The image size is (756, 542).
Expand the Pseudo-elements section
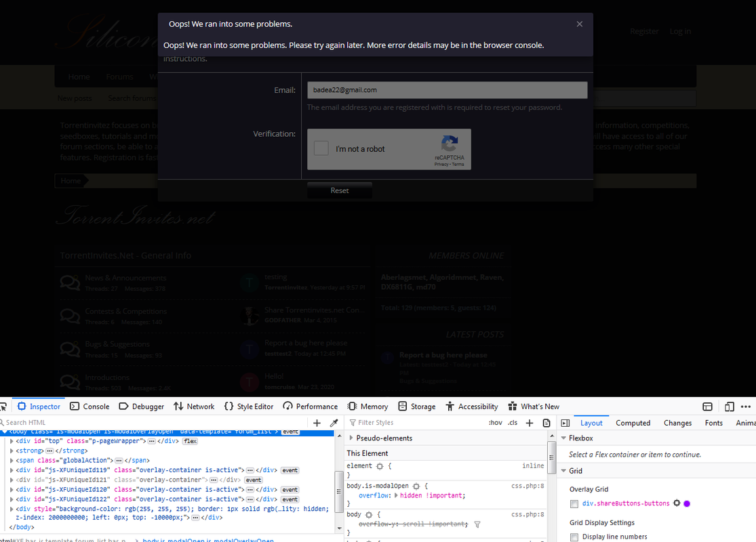pos(351,438)
